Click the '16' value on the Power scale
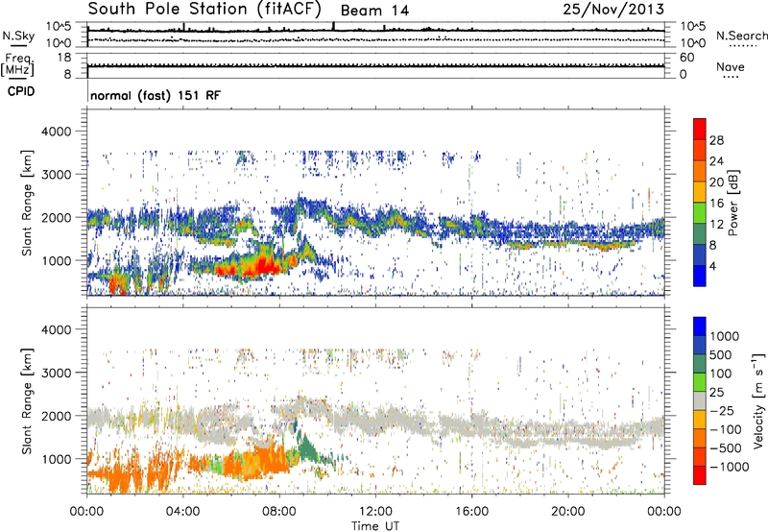The width and height of the screenshot is (768, 532). (716, 204)
